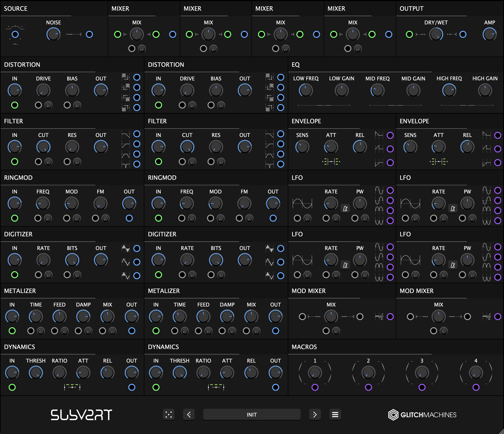Click the OUTPUT green input jack
This screenshot has width=504, height=434.
click(x=409, y=34)
